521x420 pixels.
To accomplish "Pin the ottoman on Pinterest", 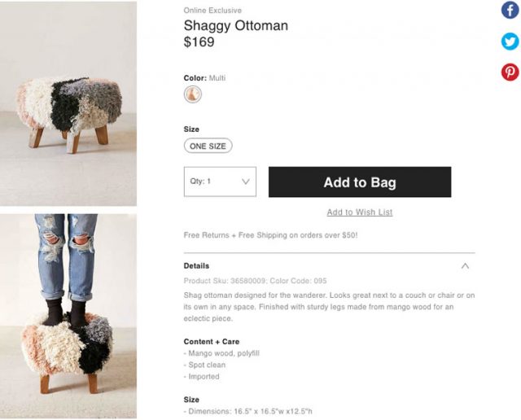I will point(510,72).
